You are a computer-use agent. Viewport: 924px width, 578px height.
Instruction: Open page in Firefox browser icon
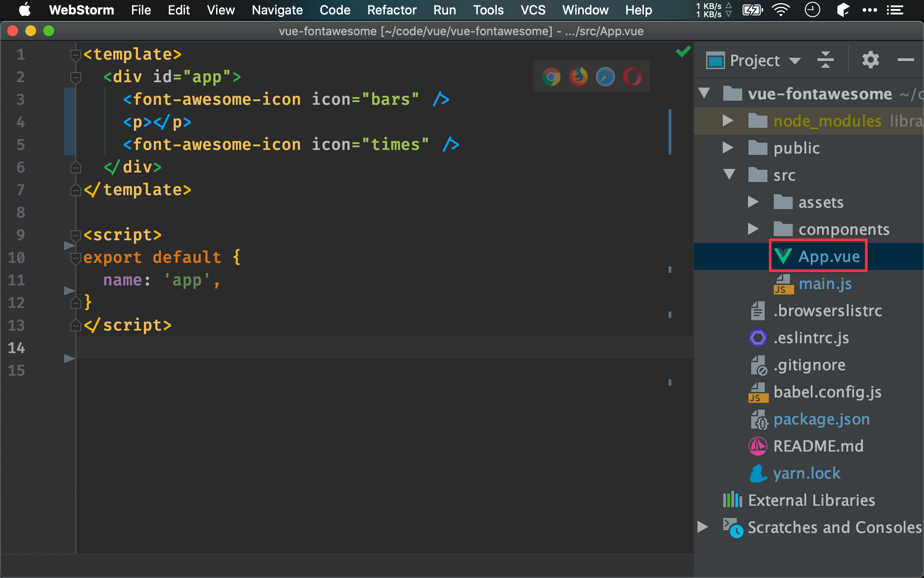click(x=578, y=77)
